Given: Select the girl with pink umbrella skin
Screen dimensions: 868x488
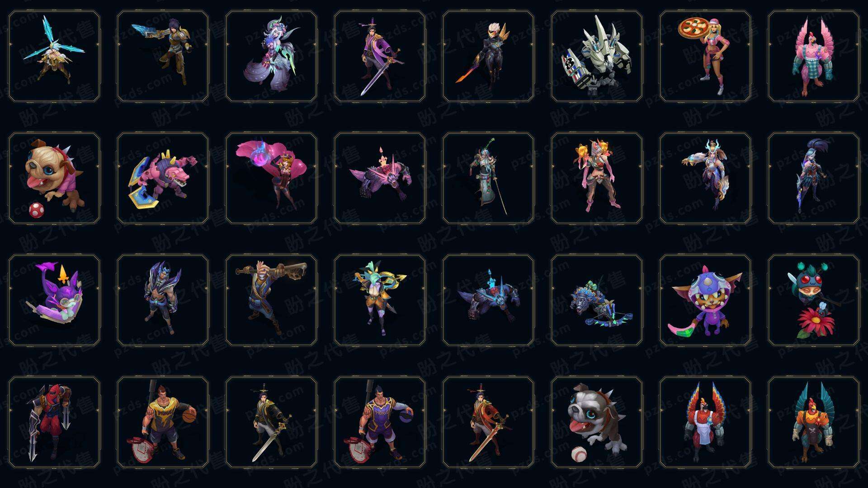Looking at the screenshot, I should click(271, 178).
